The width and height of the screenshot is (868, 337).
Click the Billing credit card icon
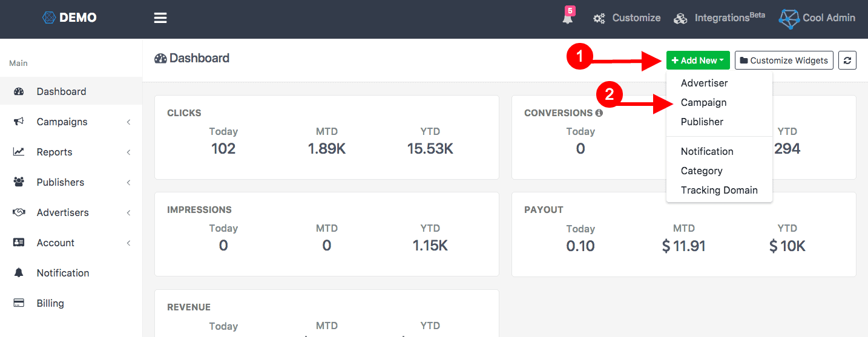coord(19,303)
